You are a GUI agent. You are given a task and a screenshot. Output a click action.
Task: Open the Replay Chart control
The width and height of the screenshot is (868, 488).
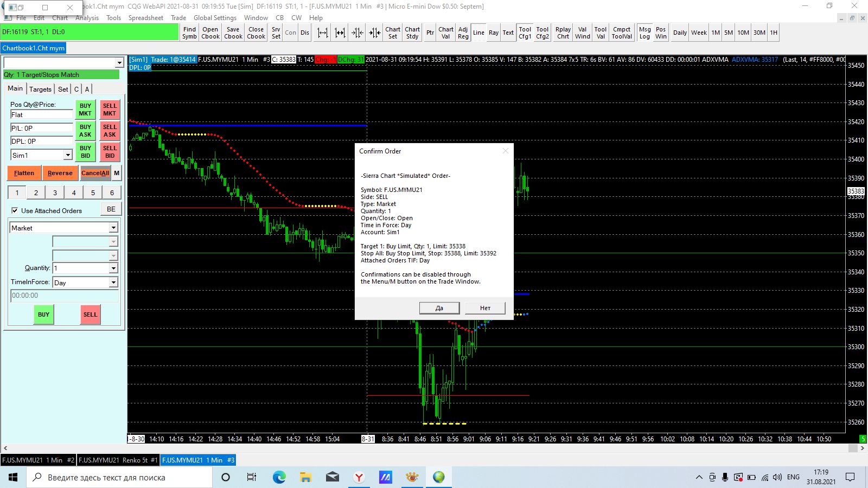coord(563,33)
